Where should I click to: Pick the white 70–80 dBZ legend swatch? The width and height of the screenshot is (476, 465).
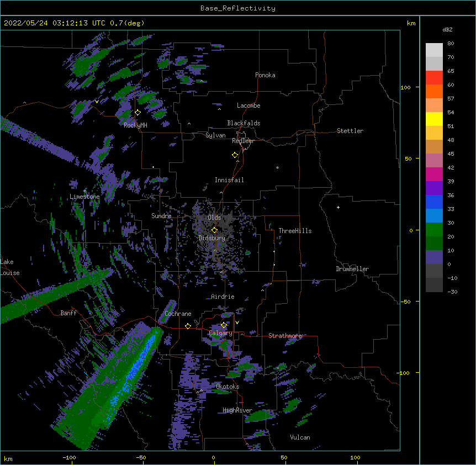coord(434,50)
